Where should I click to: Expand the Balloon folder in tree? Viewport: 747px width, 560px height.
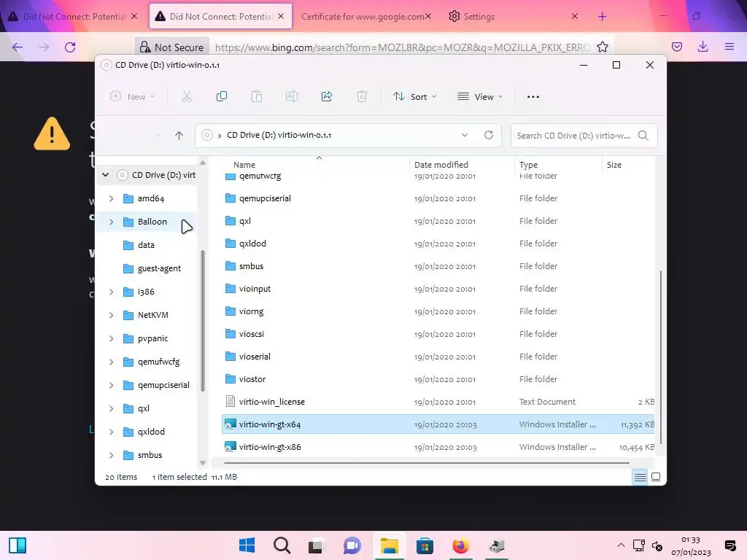click(111, 222)
